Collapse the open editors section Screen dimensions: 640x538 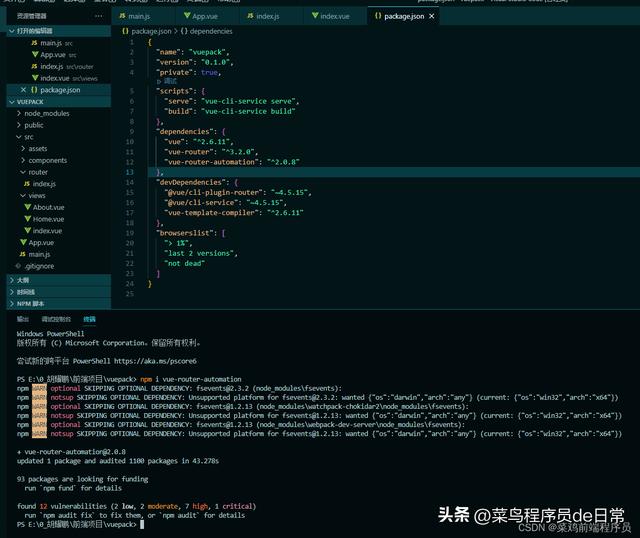(x=59, y=31)
